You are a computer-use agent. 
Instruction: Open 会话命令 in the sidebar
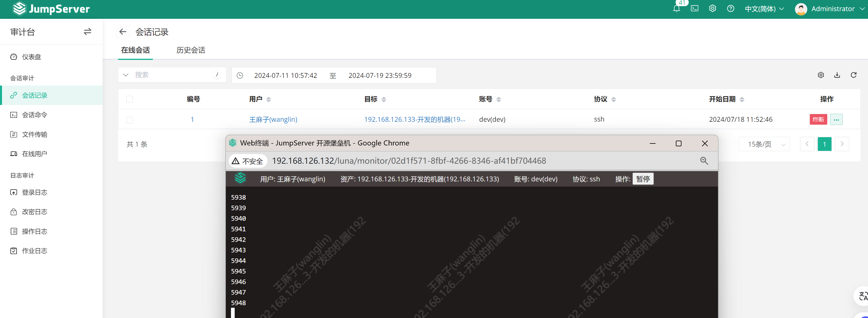click(x=35, y=115)
